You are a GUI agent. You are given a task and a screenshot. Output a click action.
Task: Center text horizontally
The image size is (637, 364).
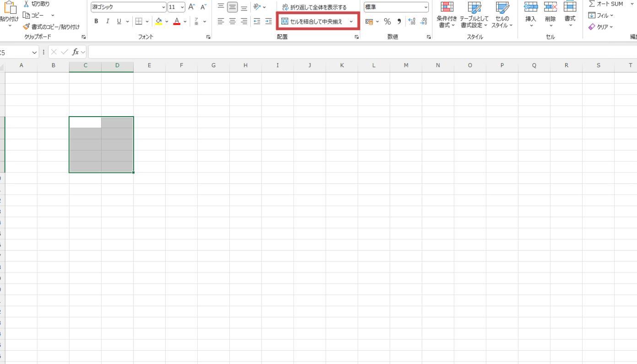(232, 21)
